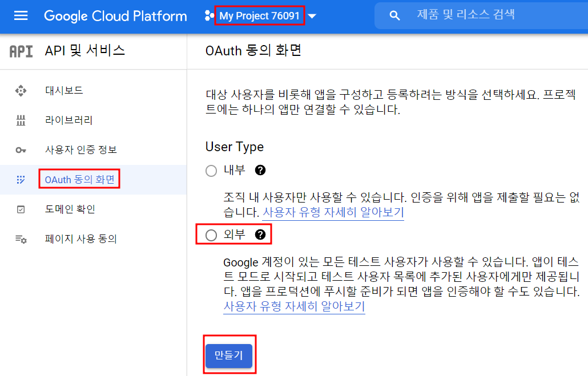This screenshot has height=376, width=588.
Task: Click the page usage agreements settings icon
Action: [x=21, y=239]
